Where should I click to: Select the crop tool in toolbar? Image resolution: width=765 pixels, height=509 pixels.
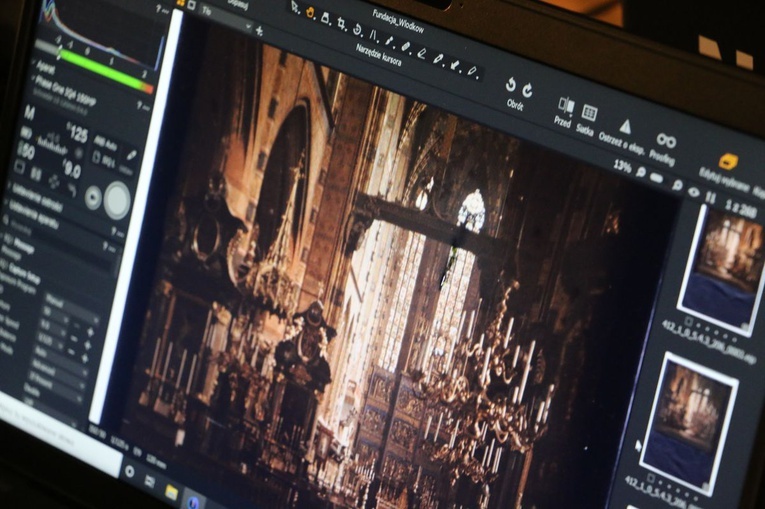point(341,22)
